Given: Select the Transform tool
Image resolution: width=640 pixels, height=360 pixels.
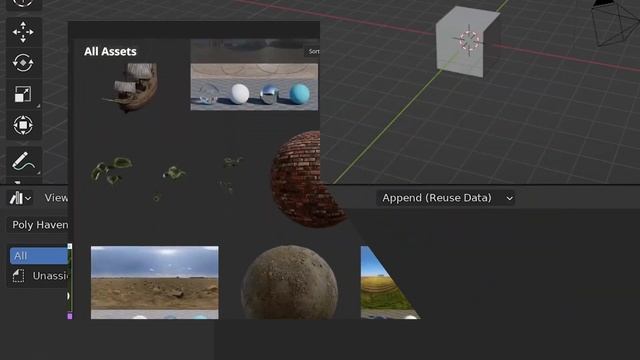Looking at the screenshot, I should [23, 125].
